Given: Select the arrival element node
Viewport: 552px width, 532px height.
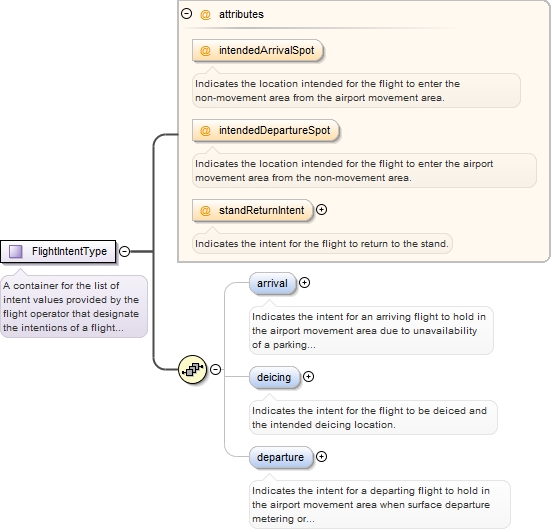Looking at the screenshot, I should click(273, 283).
